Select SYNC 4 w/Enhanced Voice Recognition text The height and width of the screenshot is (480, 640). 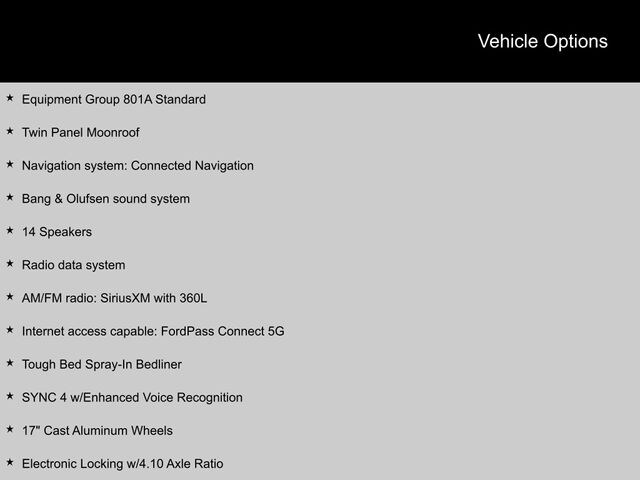(x=132, y=397)
